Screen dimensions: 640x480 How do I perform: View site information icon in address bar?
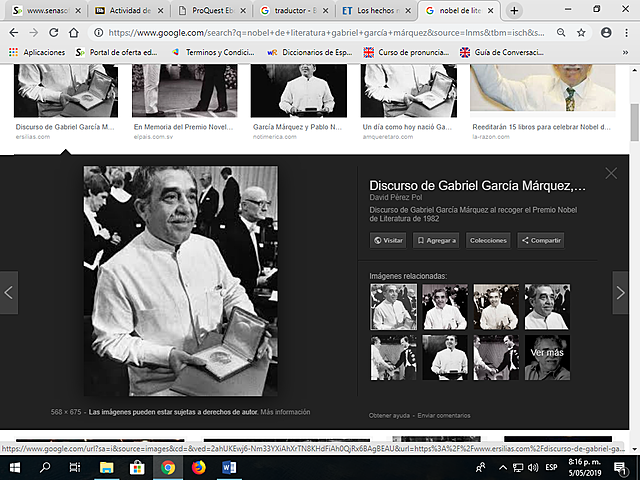(98, 33)
